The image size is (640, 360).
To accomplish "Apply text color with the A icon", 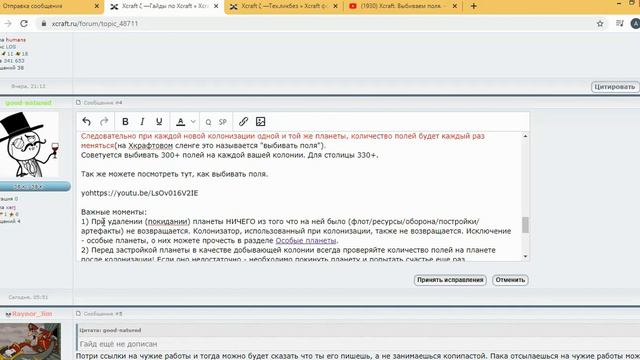I will point(180,122).
